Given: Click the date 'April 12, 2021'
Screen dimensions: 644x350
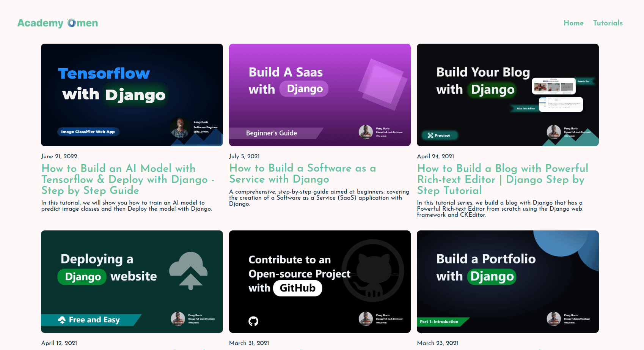Looking at the screenshot, I should coord(59,343).
